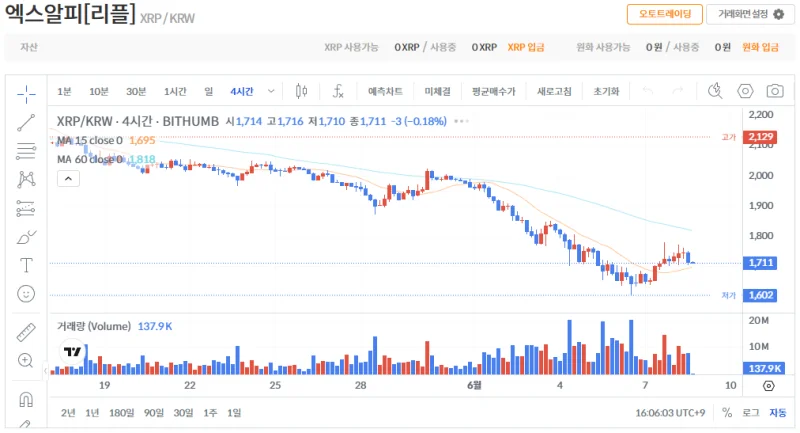The height and width of the screenshot is (433, 800).
Task: Click the 오토트레이딩 button
Action: pos(665,14)
